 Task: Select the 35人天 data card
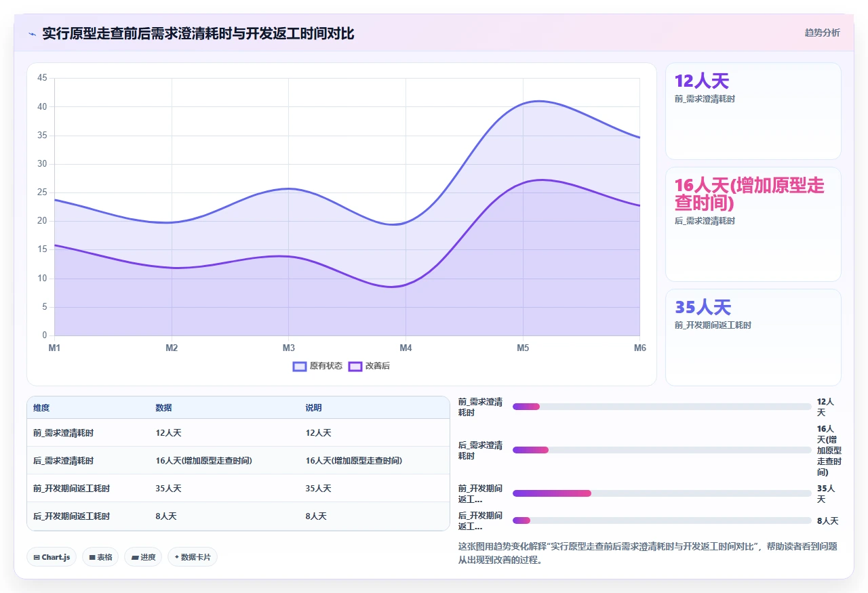click(x=753, y=338)
